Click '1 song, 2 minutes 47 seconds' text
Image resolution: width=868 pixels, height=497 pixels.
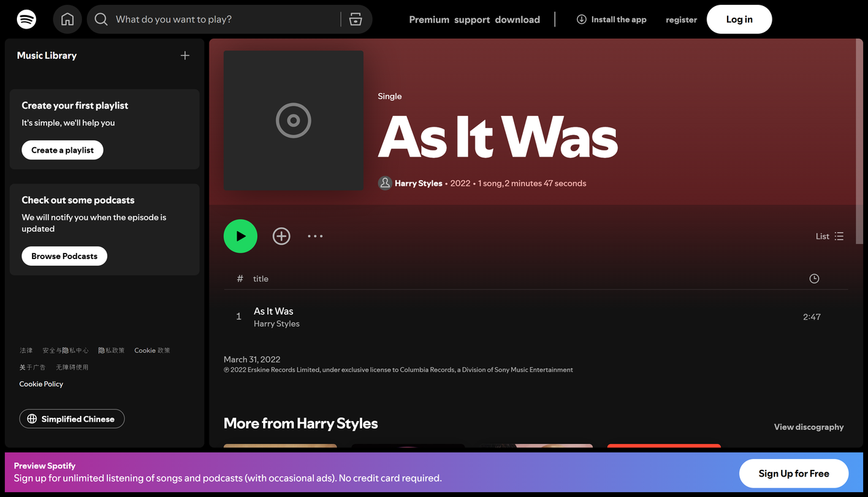(x=532, y=183)
